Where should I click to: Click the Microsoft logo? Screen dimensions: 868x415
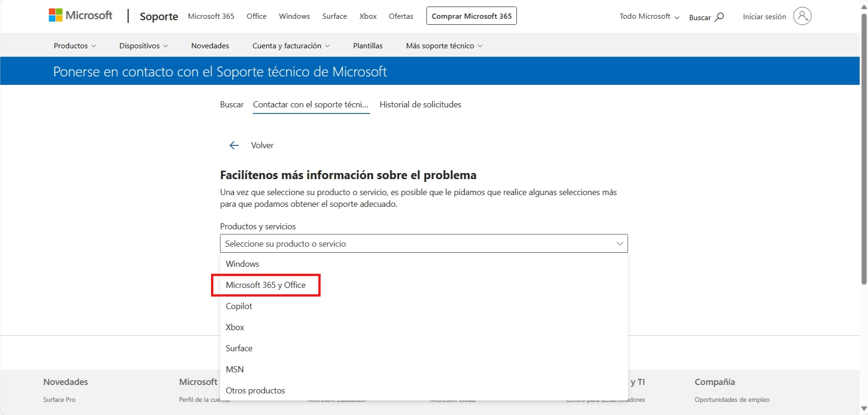tap(81, 15)
